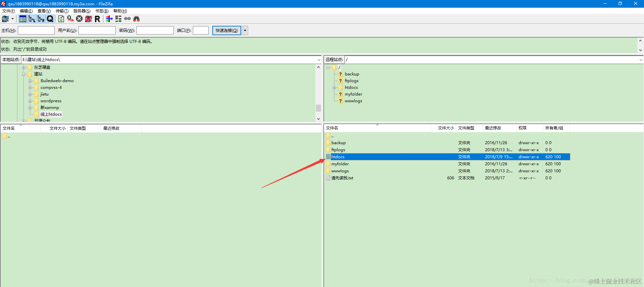Screen dimensions: 644x287
Task: Expand the jietu folder node
Action: (30, 94)
